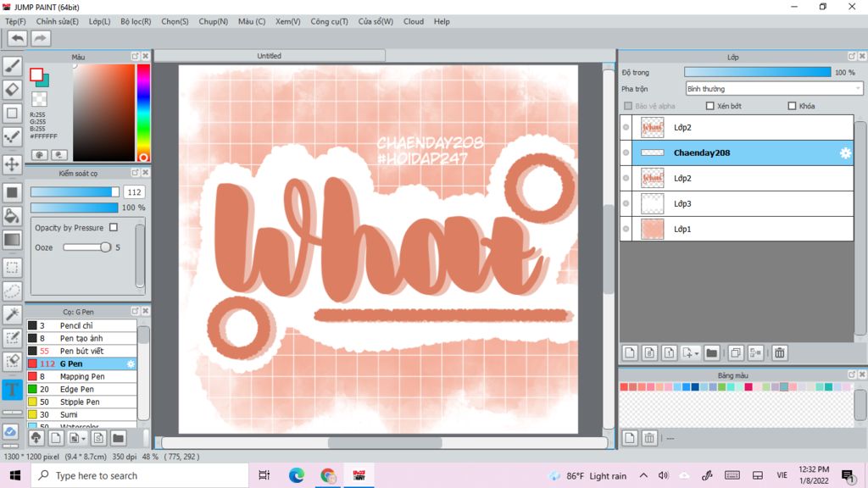Expand the new brush type dropdown
The image size is (868, 488).
(x=83, y=438)
